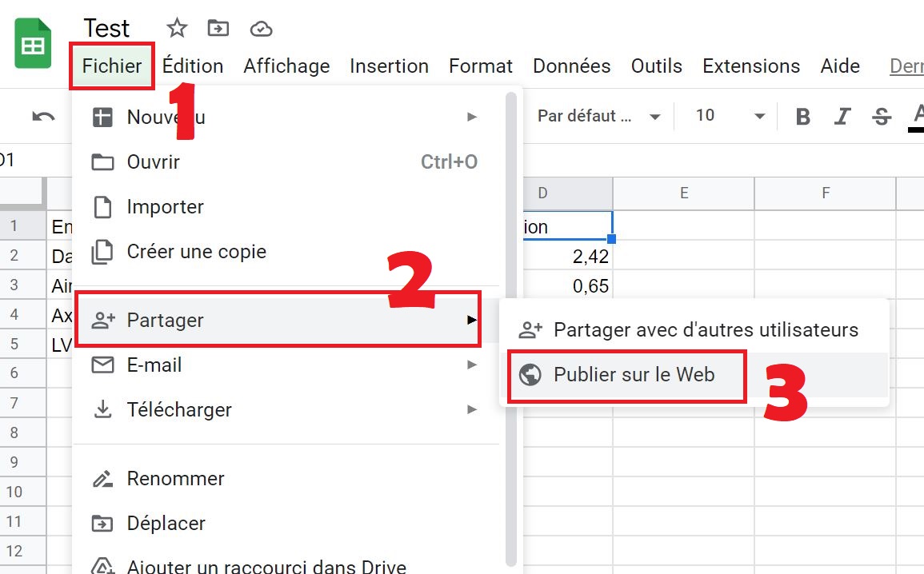Click the Renommer pencil icon
Viewport: 924px width, 574px height.
pyautogui.click(x=102, y=478)
